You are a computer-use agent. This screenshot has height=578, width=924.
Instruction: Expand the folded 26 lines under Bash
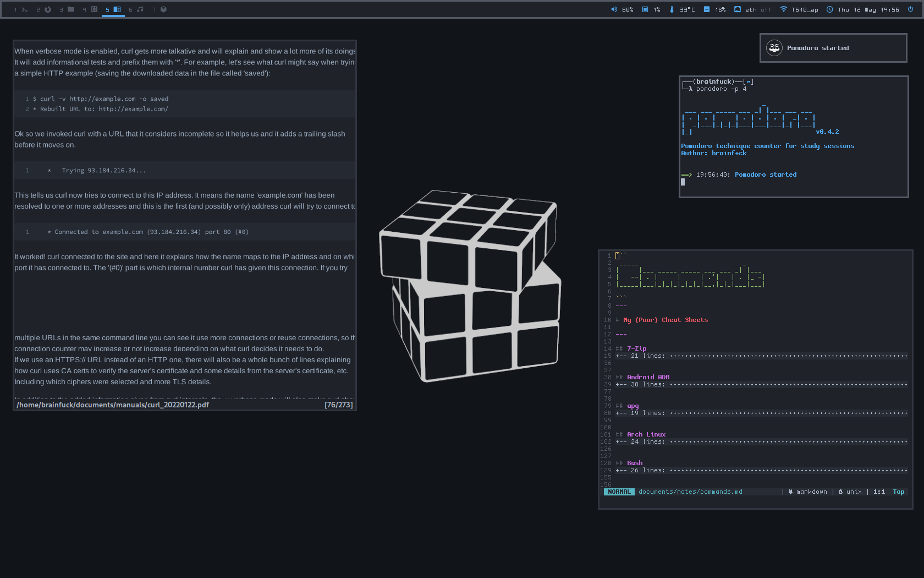coord(762,471)
